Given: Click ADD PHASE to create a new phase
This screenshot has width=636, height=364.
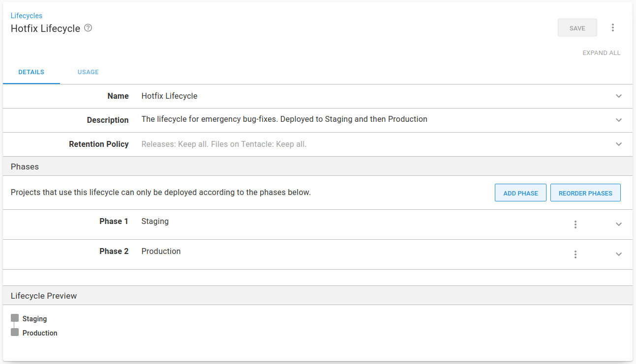Looking at the screenshot, I should 520,193.
